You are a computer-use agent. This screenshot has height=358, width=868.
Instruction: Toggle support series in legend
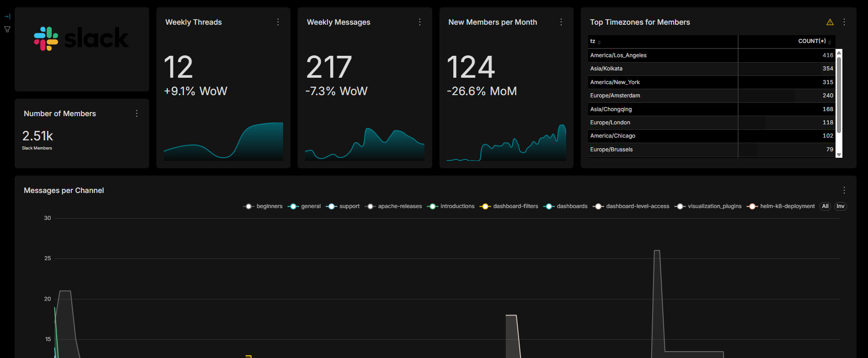tap(343, 206)
